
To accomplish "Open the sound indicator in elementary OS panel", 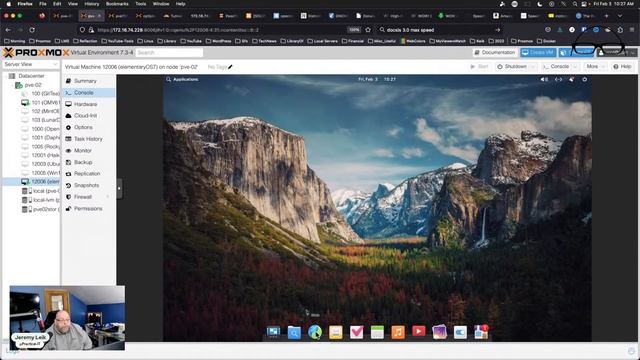I will (544, 80).
